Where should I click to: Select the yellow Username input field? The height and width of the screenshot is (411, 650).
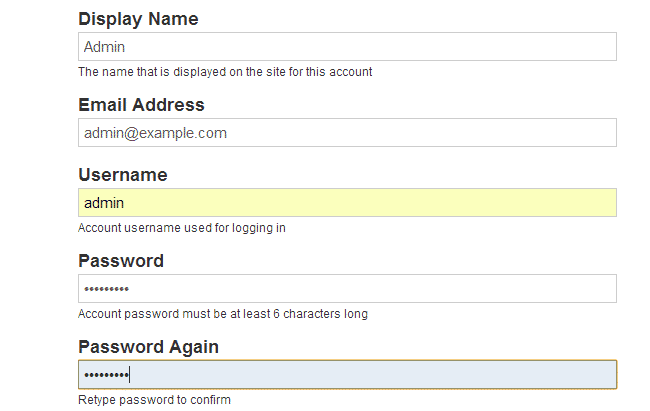pyautogui.click(x=347, y=203)
